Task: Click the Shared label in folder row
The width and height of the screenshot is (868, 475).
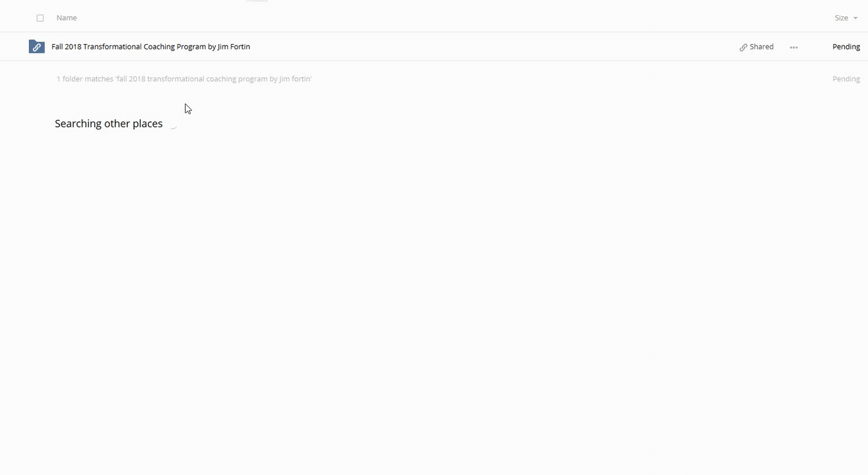Action: [x=761, y=47]
